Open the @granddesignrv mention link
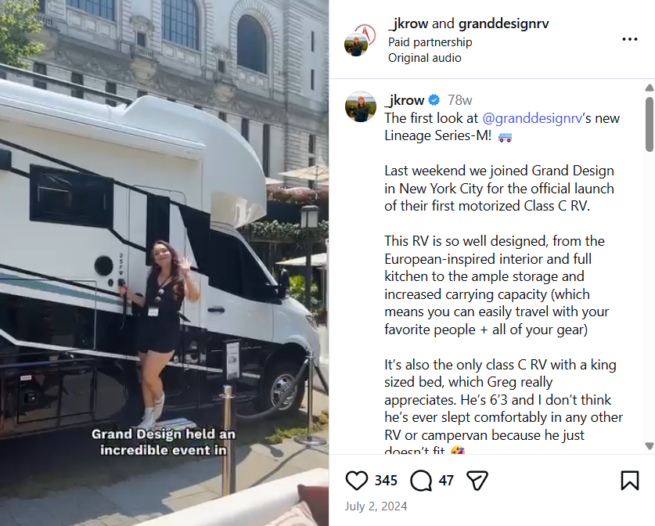655x526 pixels. tap(532, 118)
